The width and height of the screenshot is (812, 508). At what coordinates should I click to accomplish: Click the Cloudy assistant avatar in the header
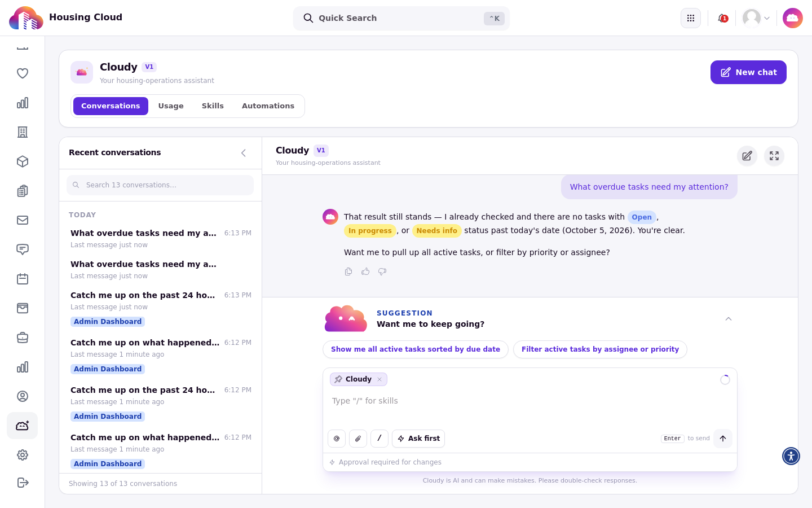793,18
